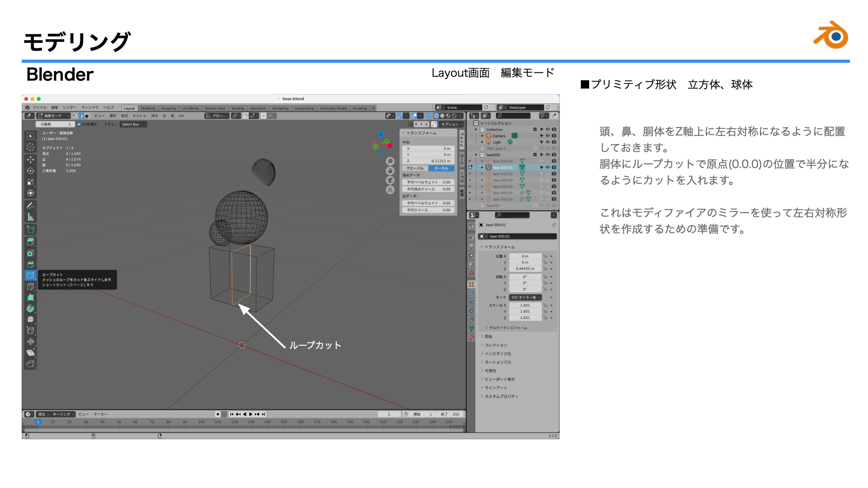Open Material properties tab
This screenshot has height=488, width=868.
pyautogui.click(x=472, y=338)
